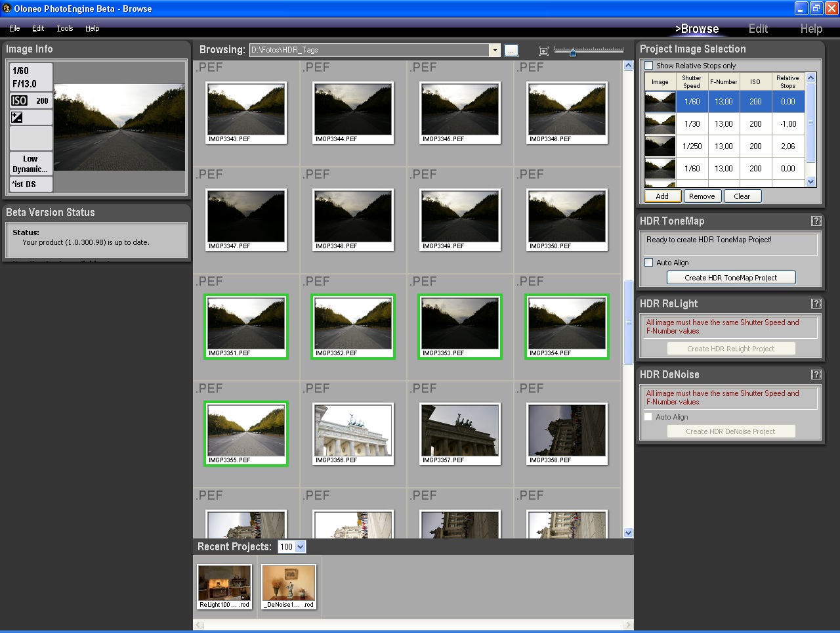The image size is (840, 633).
Task: Click the '...' browse folder icon next to path
Action: [x=511, y=50]
